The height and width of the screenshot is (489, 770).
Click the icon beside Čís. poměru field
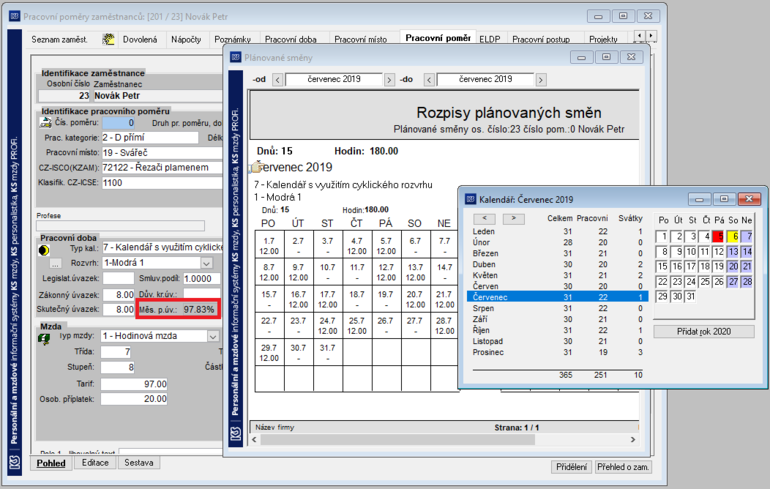pyautogui.click(x=45, y=122)
